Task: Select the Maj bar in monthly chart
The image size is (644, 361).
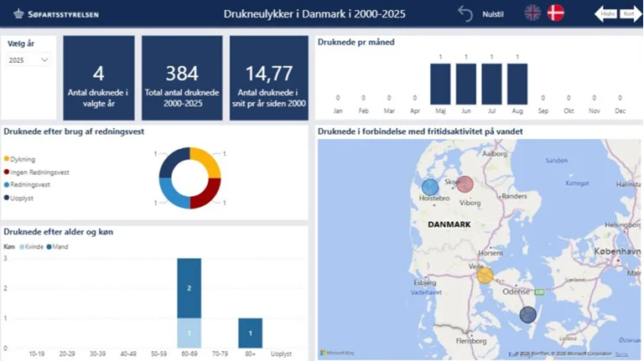Action: 440,84
